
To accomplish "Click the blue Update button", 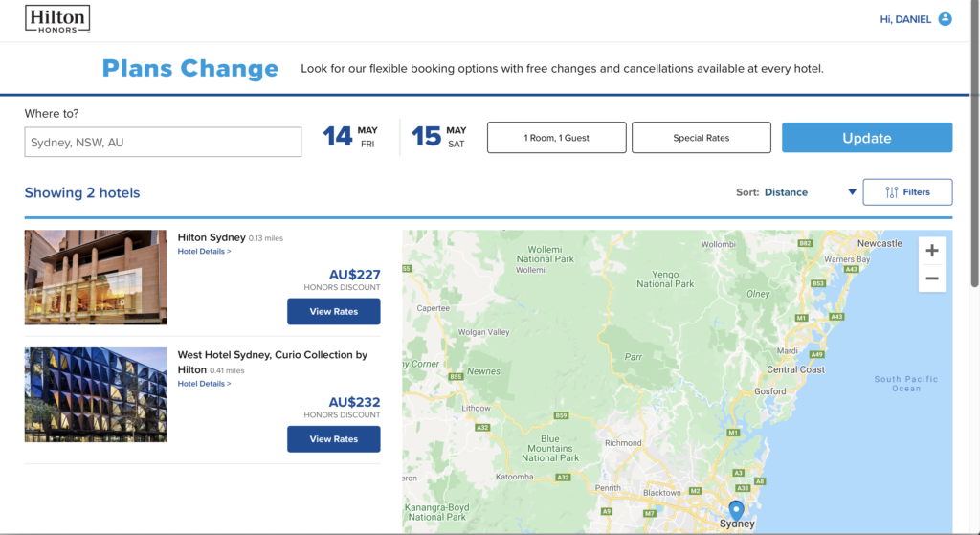I will point(867,138).
